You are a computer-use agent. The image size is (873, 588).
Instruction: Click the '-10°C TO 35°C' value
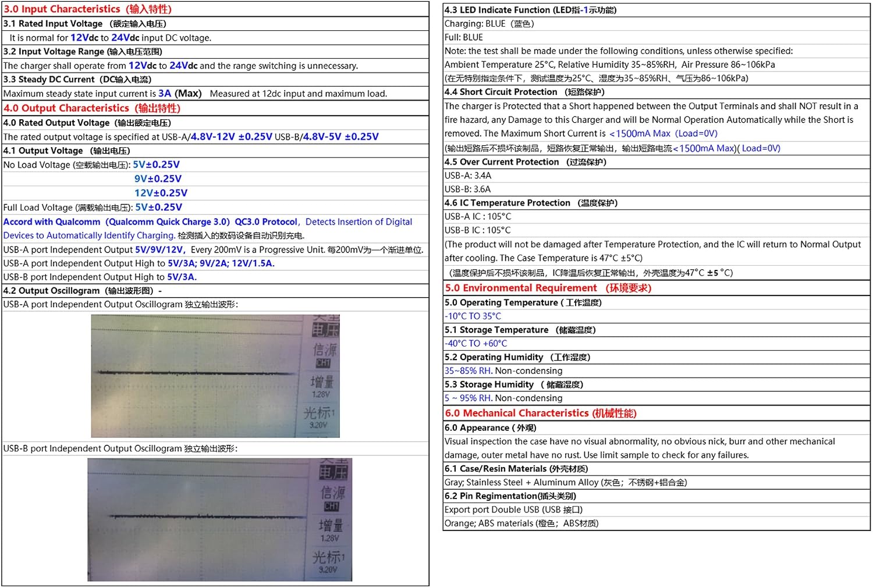click(473, 316)
